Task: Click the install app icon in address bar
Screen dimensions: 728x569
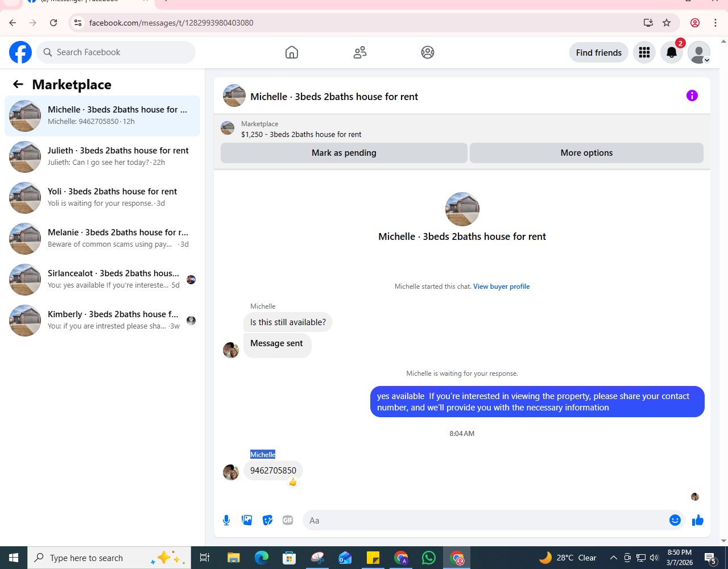Action: [648, 23]
